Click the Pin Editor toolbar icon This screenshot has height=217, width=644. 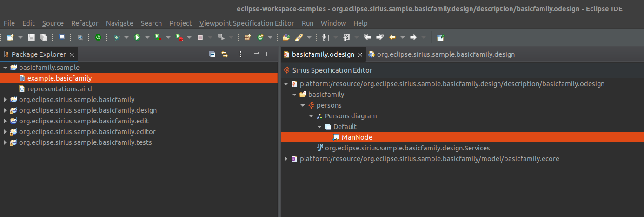pos(440,37)
